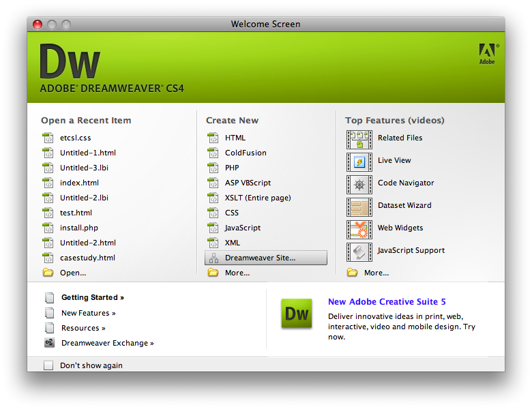This screenshot has height=409, width=532.
Task: Enable the Don't show again checkbox
Action: pyautogui.click(x=48, y=365)
